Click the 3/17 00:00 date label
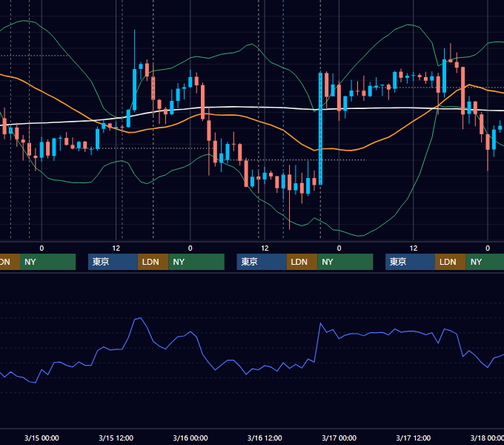 (339, 438)
